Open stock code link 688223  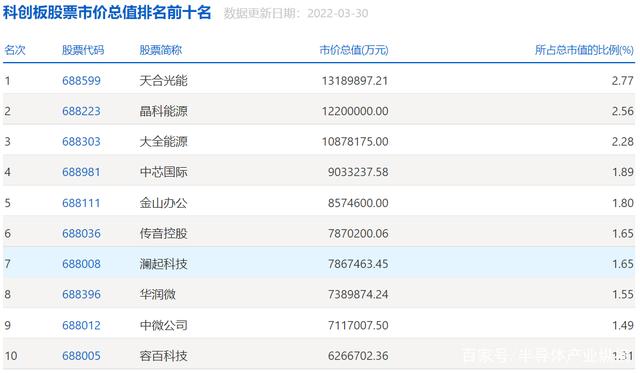coord(81,111)
